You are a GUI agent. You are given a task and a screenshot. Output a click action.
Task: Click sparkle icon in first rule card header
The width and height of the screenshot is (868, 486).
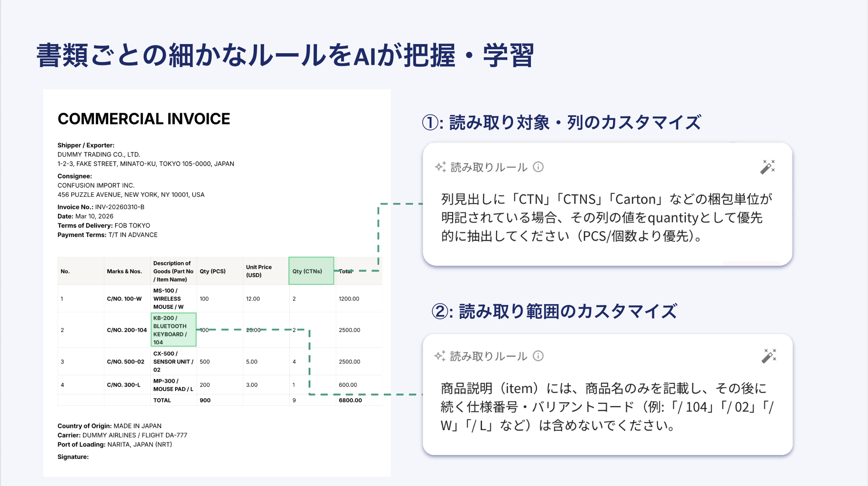(x=440, y=167)
